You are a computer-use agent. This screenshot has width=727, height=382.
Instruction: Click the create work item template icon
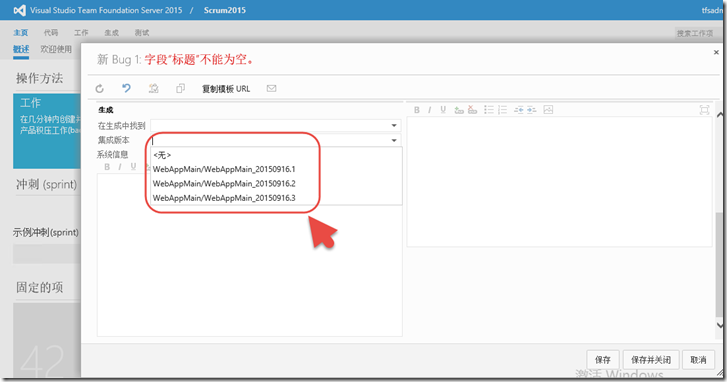(153, 88)
